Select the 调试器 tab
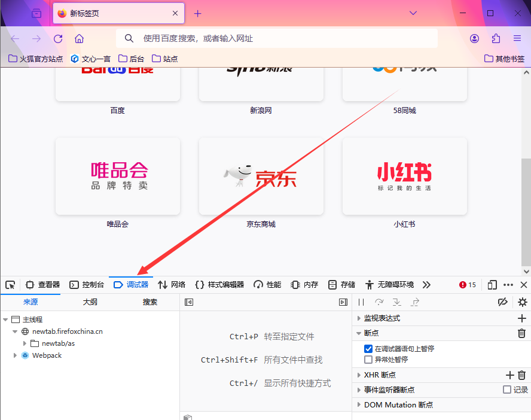Viewport: 531px width, 420px height. point(131,285)
